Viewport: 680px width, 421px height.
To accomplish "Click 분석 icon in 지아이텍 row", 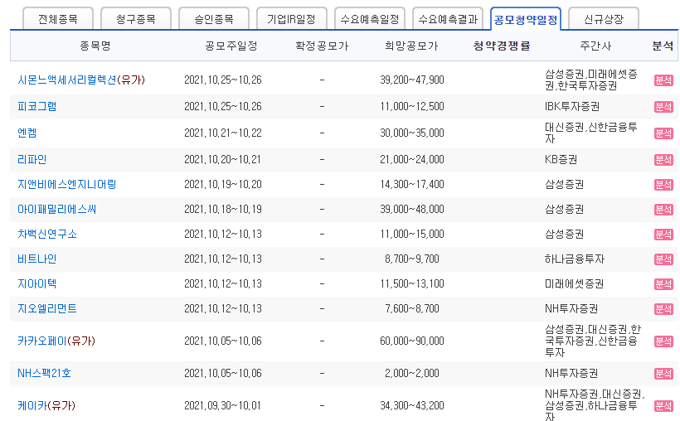I will pos(664,284).
